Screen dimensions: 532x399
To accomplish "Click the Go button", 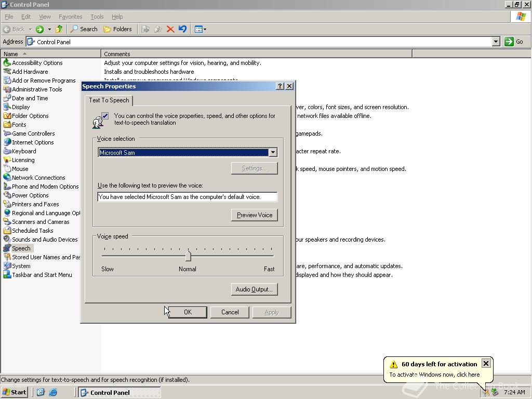I will click(514, 42).
